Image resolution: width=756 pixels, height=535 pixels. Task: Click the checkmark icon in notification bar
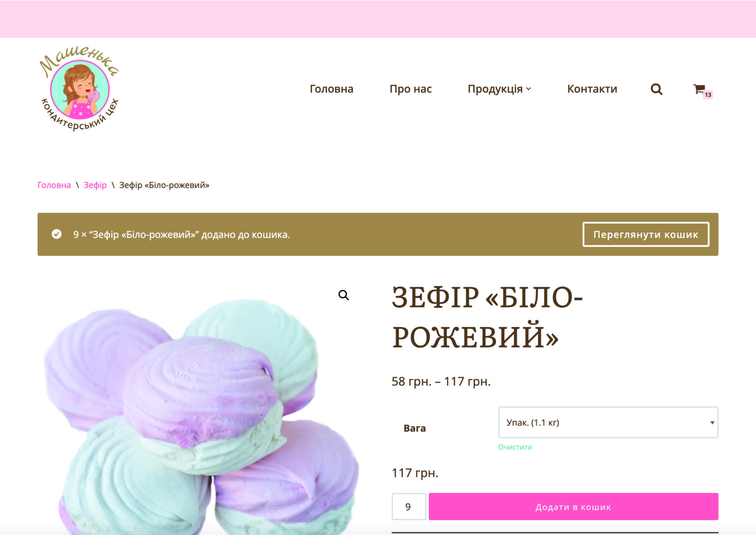click(x=56, y=234)
